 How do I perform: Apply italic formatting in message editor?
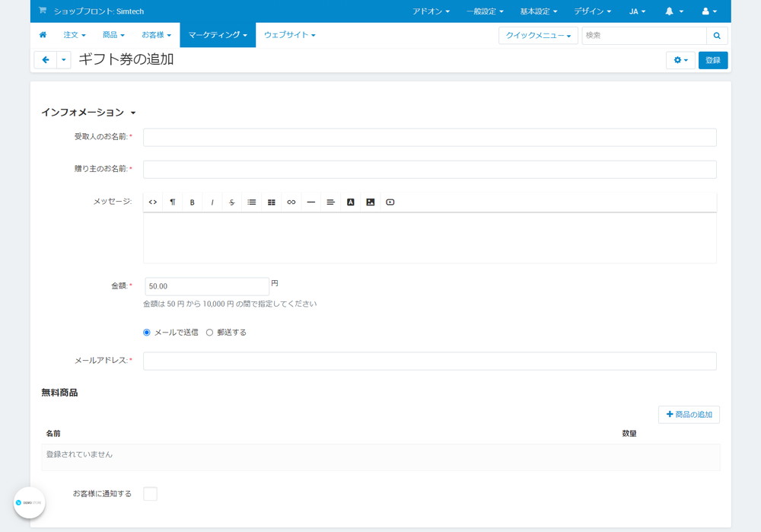[212, 202]
